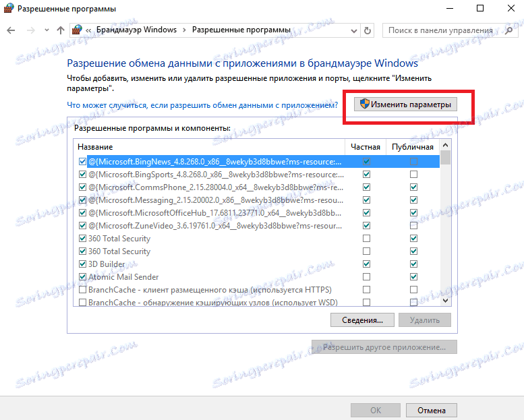Toggle 3D Builder private checkbox

click(x=367, y=264)
